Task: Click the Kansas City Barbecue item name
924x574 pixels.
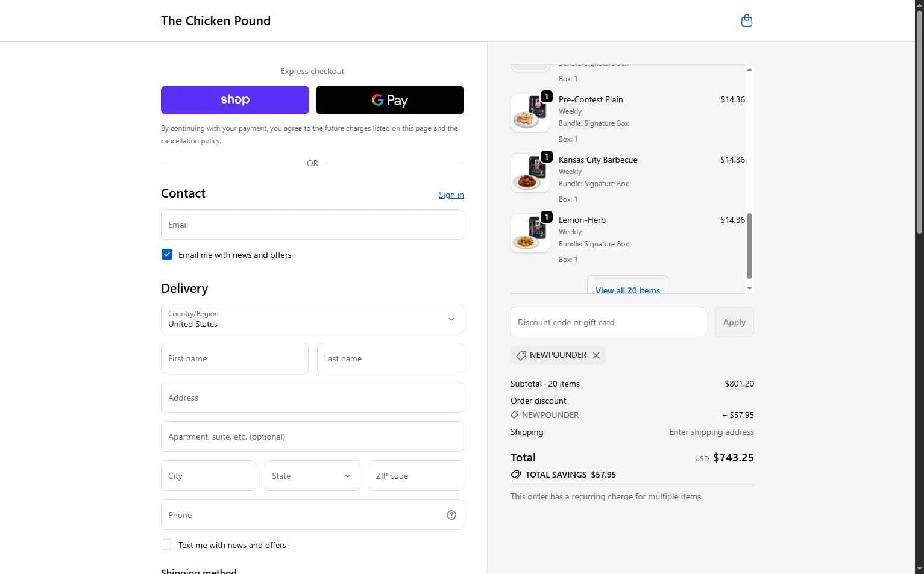Action: pyautogui.click(x=598, y=160)
